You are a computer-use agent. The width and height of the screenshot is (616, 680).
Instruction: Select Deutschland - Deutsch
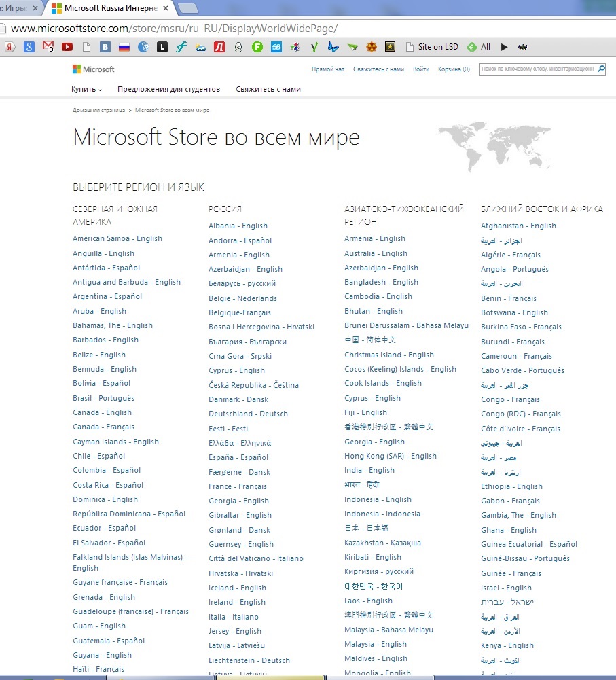(248, 414)
